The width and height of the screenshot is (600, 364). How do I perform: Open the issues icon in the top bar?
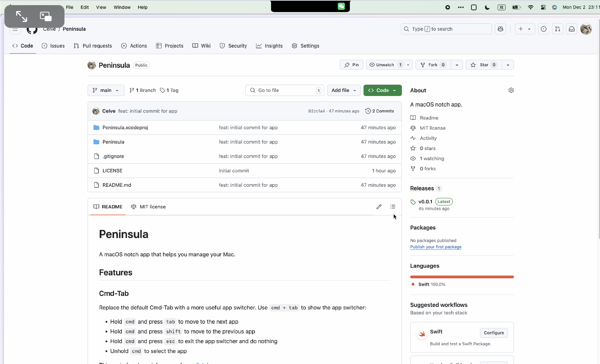pos(544,29)
